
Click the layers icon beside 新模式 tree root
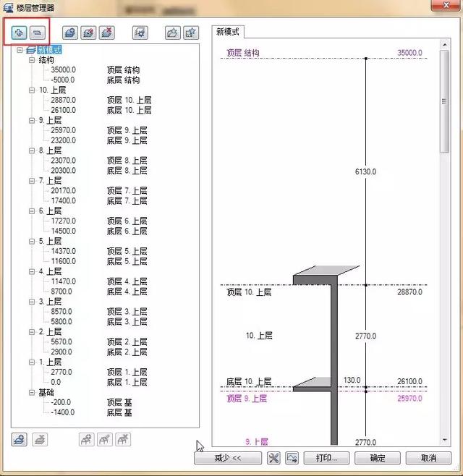pos(31,50)
